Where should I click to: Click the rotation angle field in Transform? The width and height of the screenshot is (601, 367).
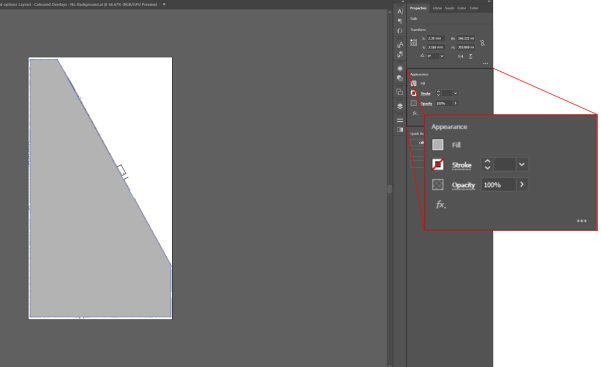pyautogui.click(x=432, y=56)
